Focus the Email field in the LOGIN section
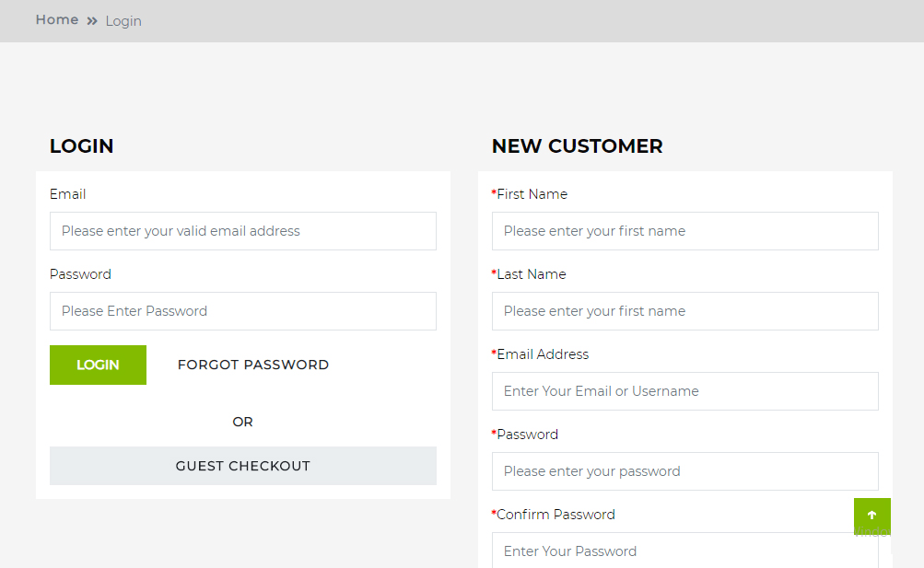924x568 pixels. pyautogui.click(x=242, y=231)
